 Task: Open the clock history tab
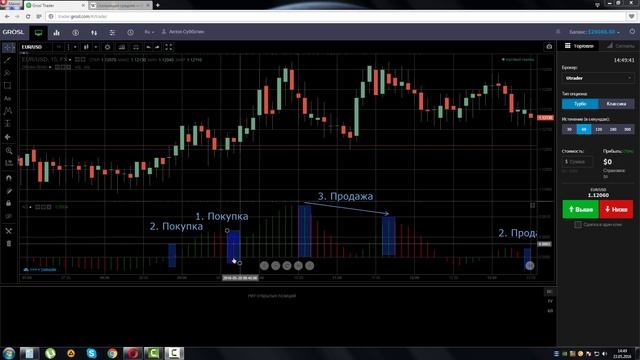tap(130, 32)
